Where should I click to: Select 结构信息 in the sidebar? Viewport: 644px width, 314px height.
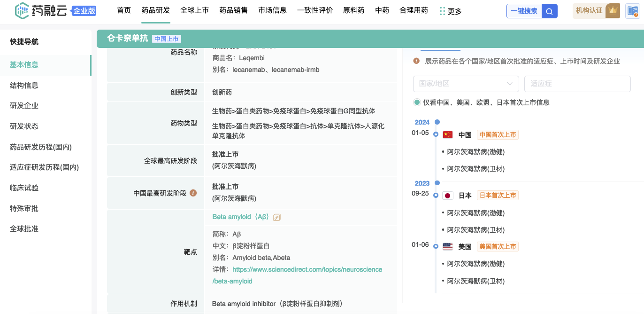(24, 86)
